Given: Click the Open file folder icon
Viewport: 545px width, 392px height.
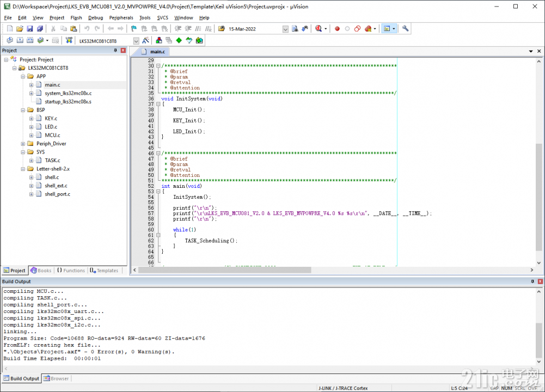Looking at the screenshot, I should (20, 29).
